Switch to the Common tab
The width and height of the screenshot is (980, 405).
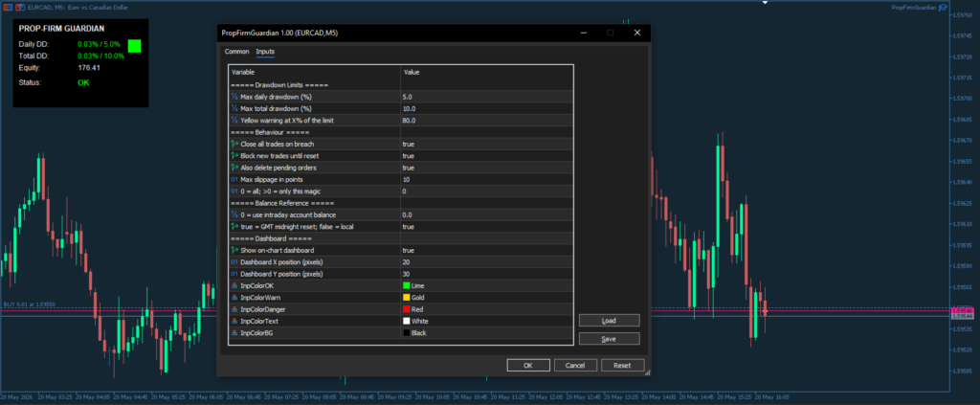coord(237,52)
